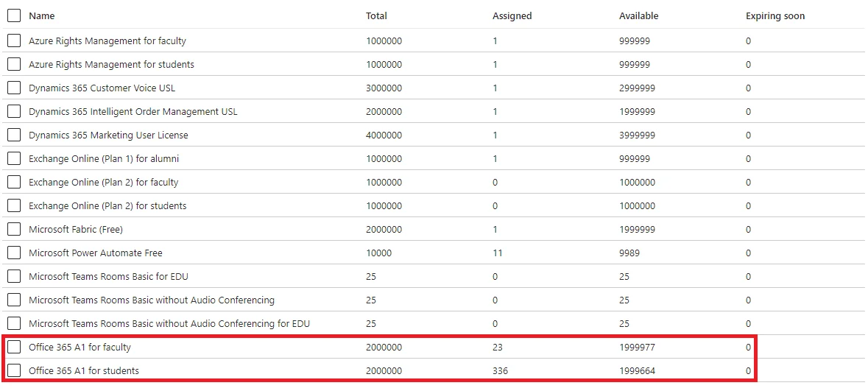Select checkbox for Azure Rights Management for students
The image size is (868, 391).
point(15,64)
